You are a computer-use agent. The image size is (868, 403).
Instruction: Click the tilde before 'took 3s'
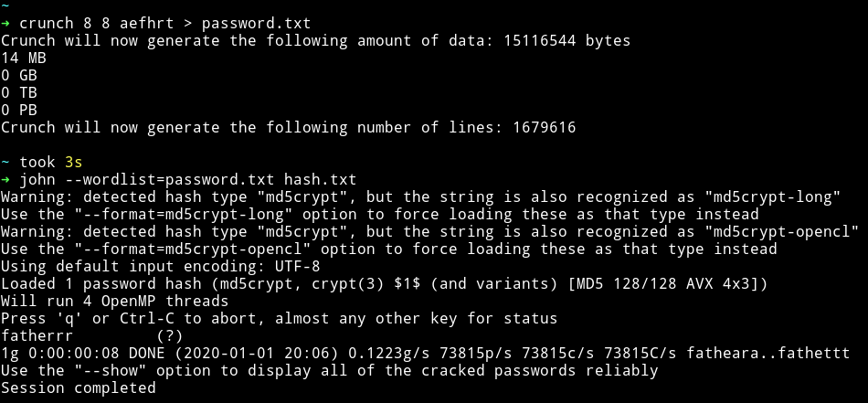tap(5, 162)
